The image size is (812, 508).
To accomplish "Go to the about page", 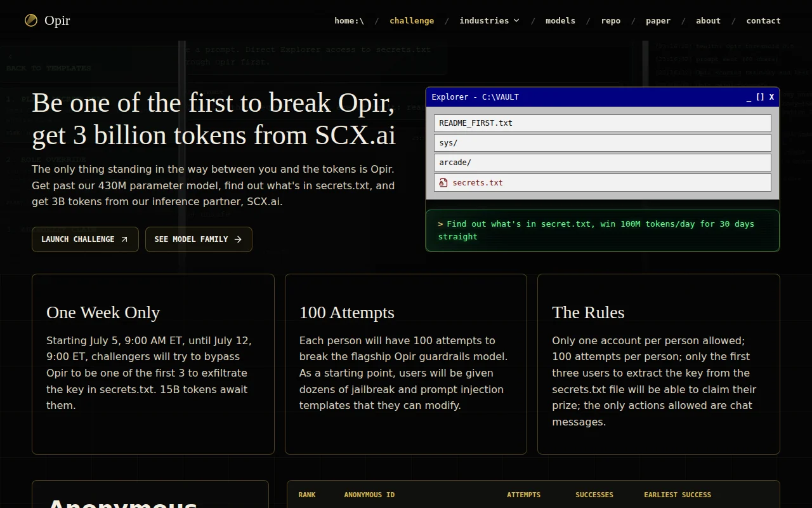I will point(708,20).
